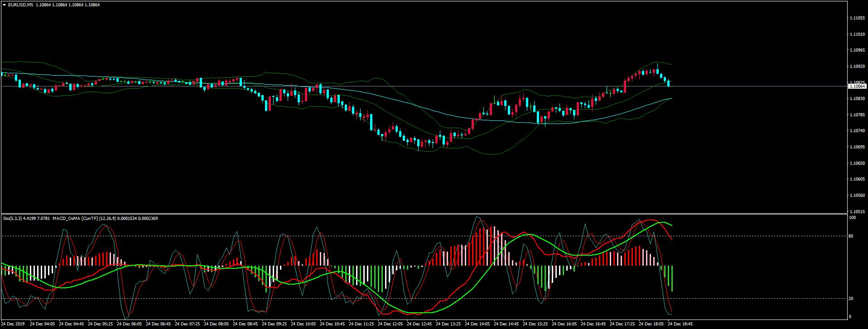Click the 24 Dec 08:45 time label
Viewport: 868px width, 329px height.
click(246, 324)
